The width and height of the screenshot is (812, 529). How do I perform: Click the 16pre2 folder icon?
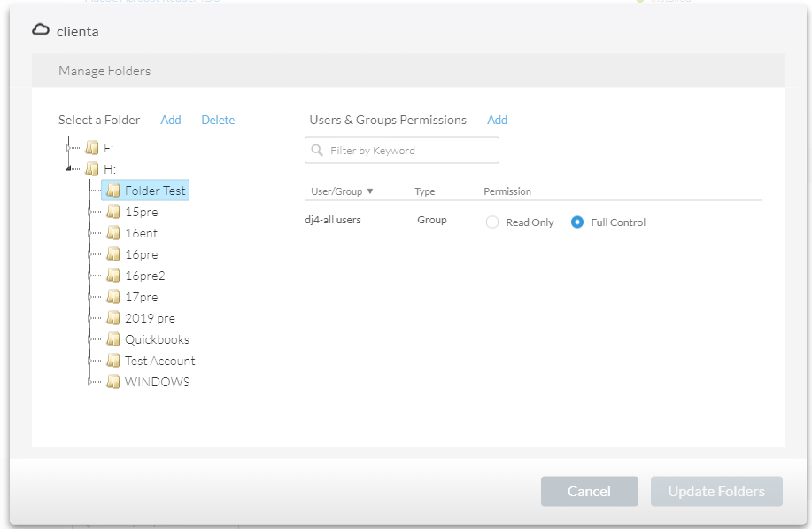(112, 276)
